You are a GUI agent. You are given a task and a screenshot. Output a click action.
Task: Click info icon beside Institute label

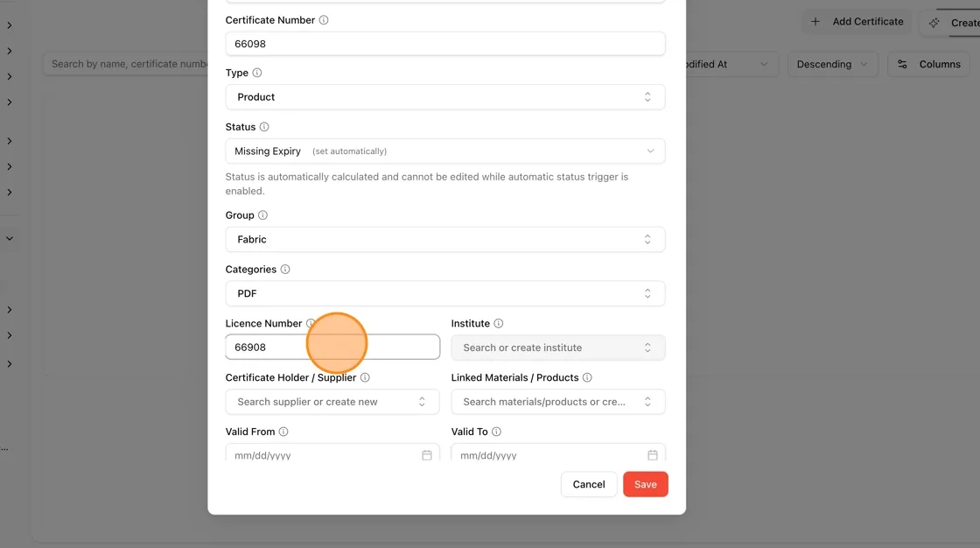tap(498, 323)
